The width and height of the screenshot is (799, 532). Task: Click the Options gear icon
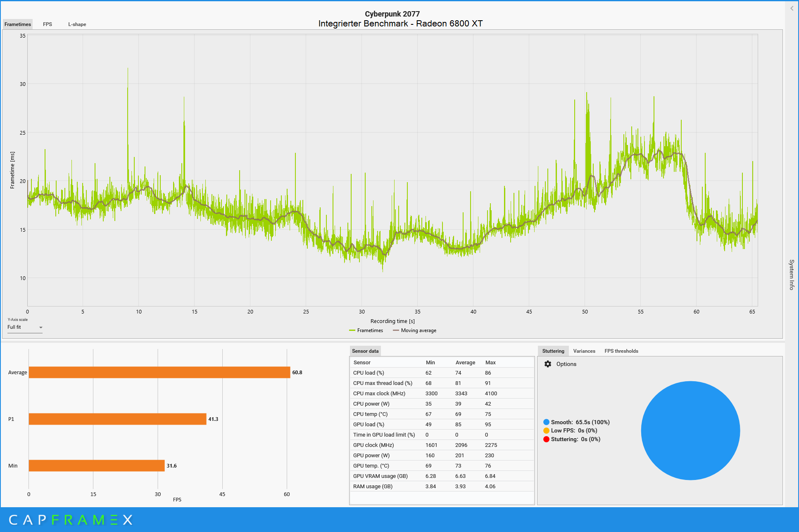(548, 364)
